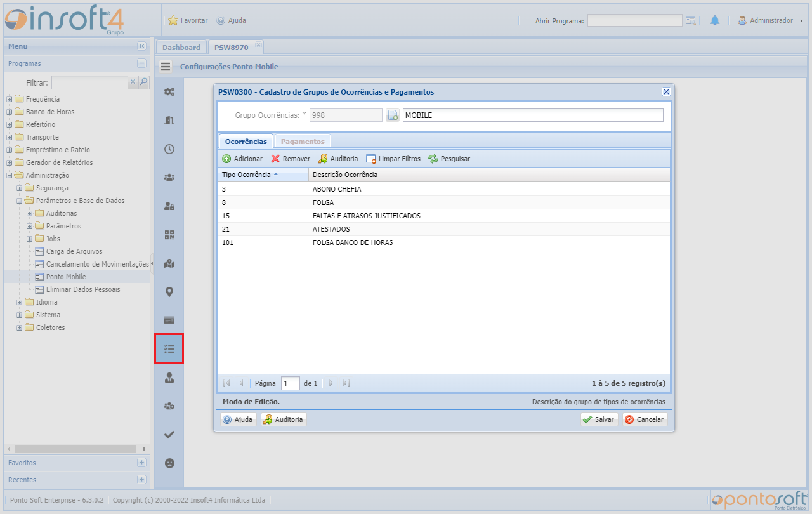
Task: Expand the Segurança tree node
Action: (20, 188)
